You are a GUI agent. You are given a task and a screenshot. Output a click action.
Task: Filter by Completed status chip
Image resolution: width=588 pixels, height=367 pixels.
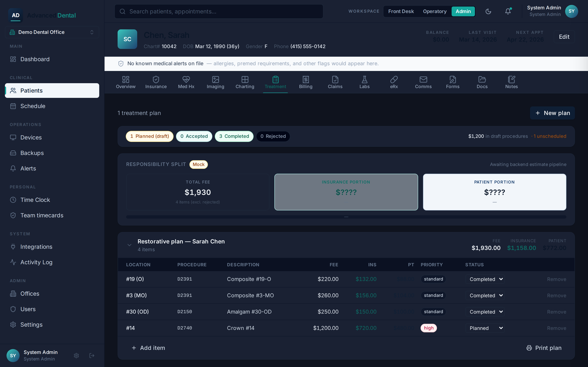[234, 136]
